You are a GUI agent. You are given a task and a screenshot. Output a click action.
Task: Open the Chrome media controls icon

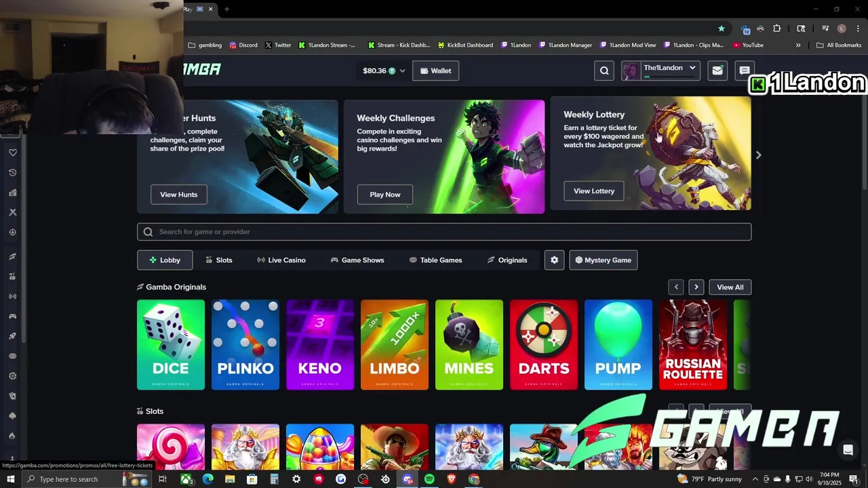coord(825,28)
